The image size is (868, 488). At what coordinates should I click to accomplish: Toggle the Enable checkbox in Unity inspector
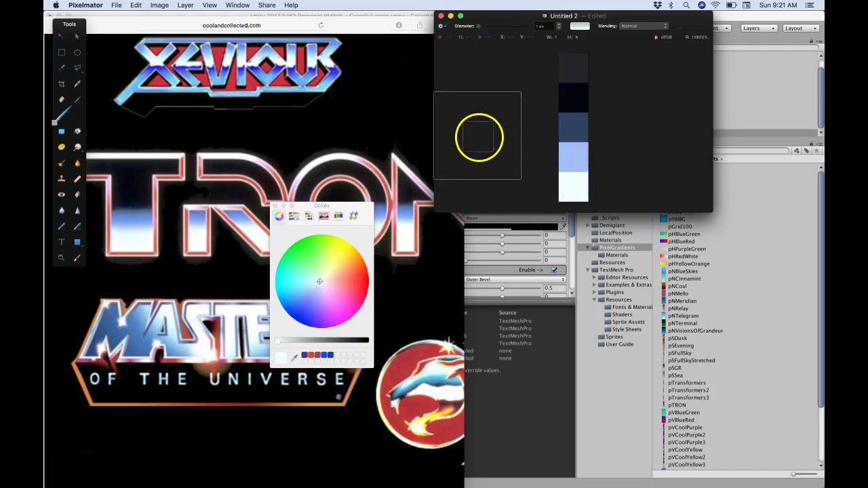click(x=554, y=270)
